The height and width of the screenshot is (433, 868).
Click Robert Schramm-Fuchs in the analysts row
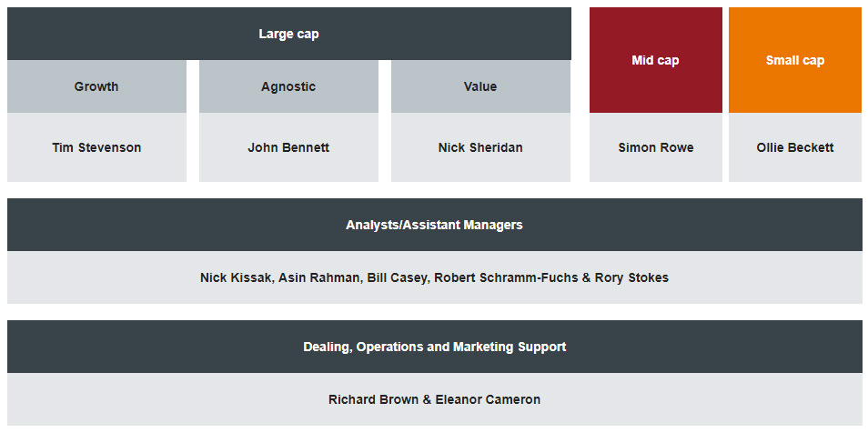(506, 277)
